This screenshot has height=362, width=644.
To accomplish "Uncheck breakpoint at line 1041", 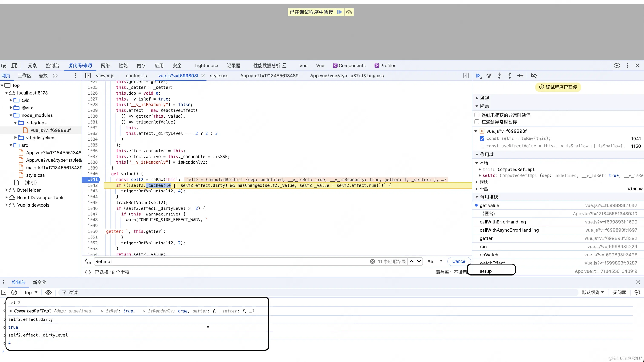I will coord(482,138).
